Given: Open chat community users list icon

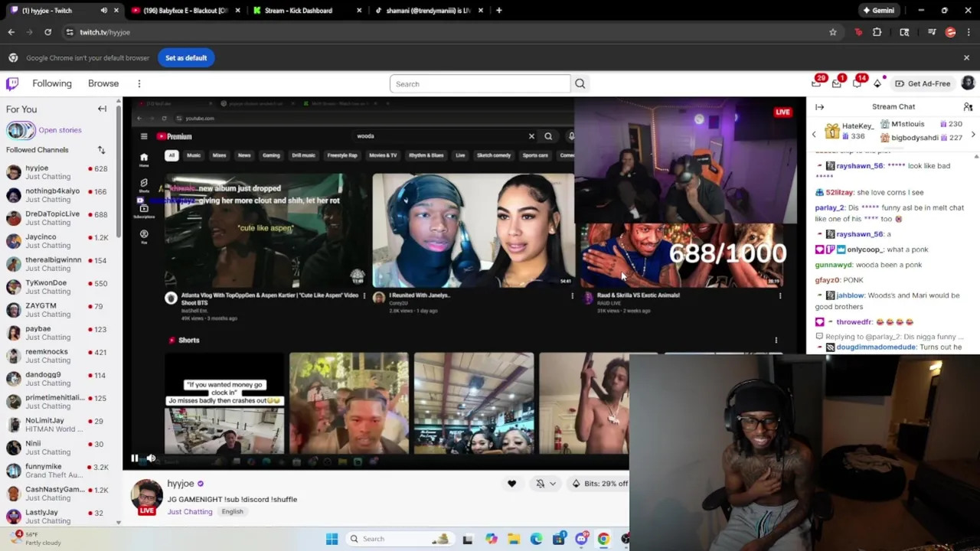Looking at the screenshot, I should pyautogui.click(x=968, y=107).
